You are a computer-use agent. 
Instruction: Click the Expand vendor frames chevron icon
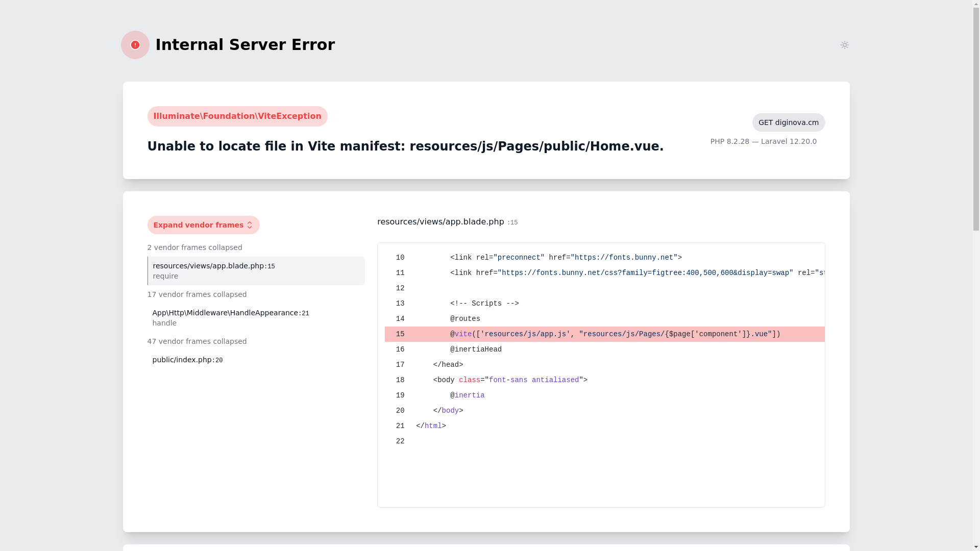(x=250, y=225)
